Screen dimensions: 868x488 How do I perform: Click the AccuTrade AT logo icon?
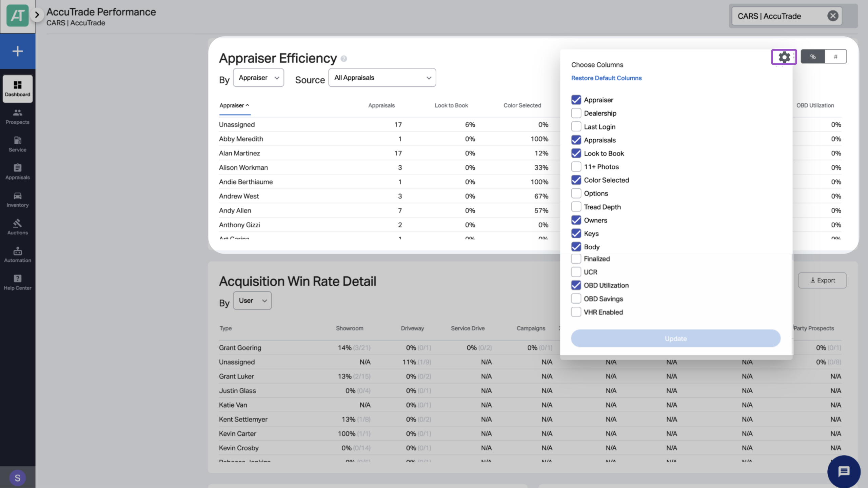click(17, 15)
